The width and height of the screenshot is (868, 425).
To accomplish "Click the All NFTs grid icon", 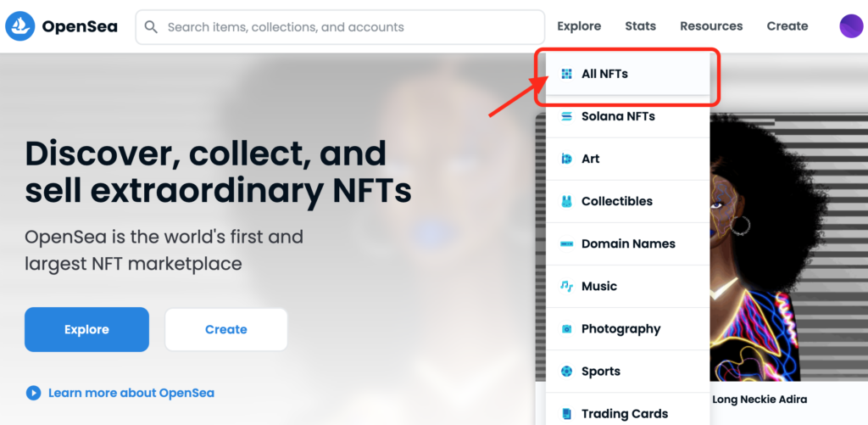I will (566, 74).
